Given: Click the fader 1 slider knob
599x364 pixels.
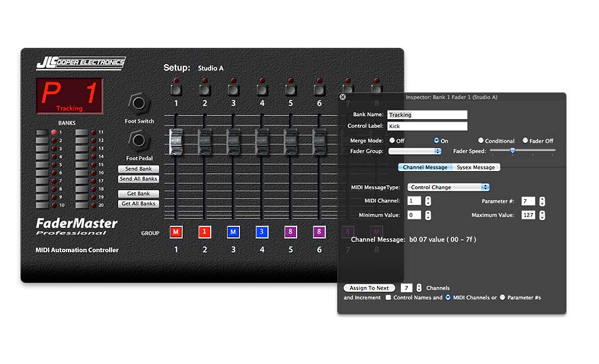Looking at the screenshot, I should tap(176, 141).
